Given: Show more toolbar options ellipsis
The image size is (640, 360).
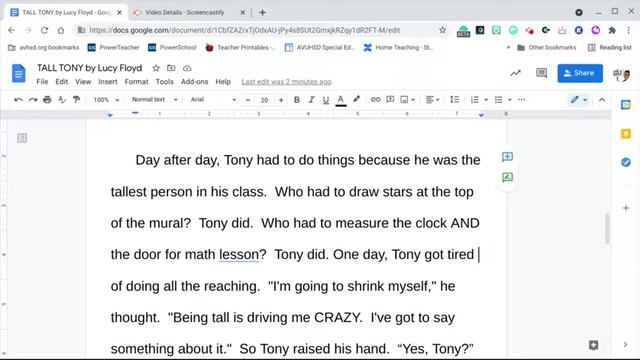Looking at the screenshot, I should [x=522, y=100].
